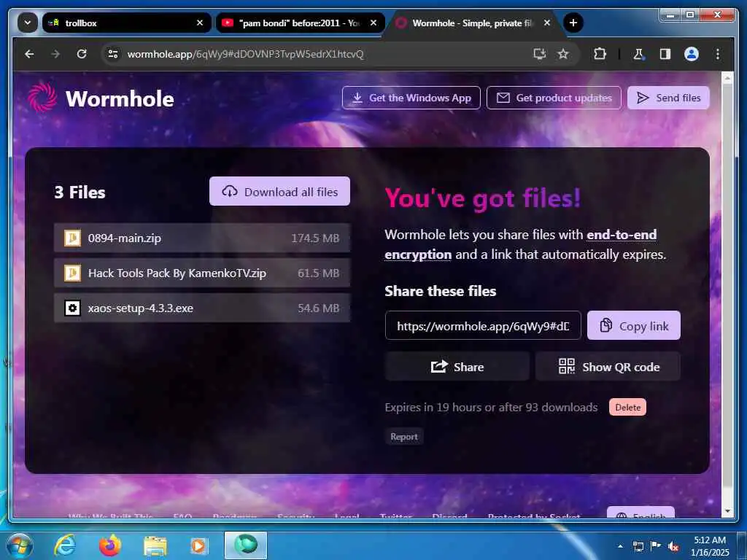Go forward to the next page
The width and height of the screenshot is (747, 560).
point(55,54)
